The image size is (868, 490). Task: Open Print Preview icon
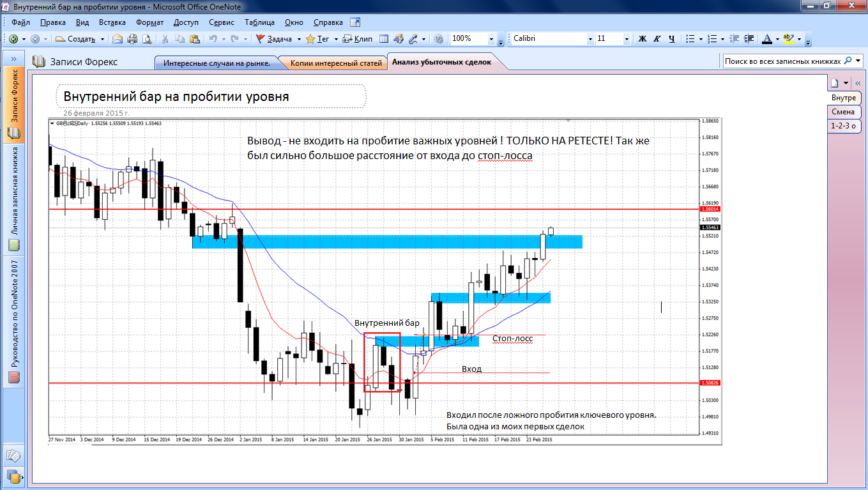[x=147, y=39]
